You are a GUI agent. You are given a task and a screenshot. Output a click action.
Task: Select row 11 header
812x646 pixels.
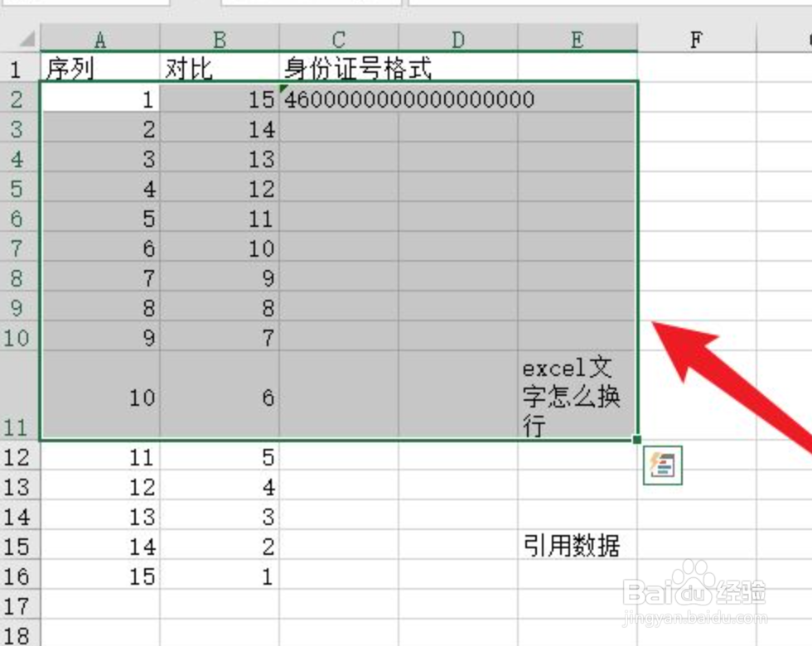20,396
